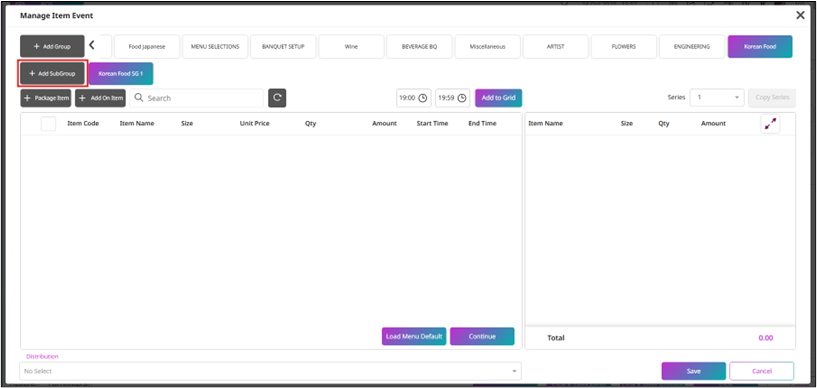This screenshot has width=817, height=388.
Task: Open the clock picker for 19:00 start time
Action: [x=423, y=98]
